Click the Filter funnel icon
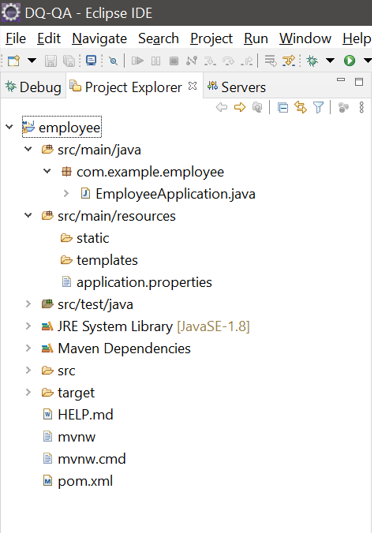 pos(319,107)
